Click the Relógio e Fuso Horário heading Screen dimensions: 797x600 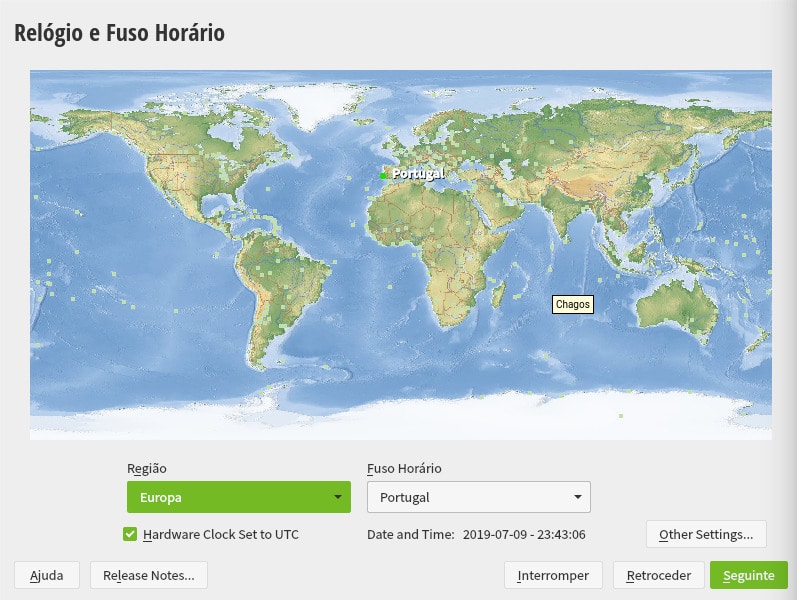click(119, 33)
